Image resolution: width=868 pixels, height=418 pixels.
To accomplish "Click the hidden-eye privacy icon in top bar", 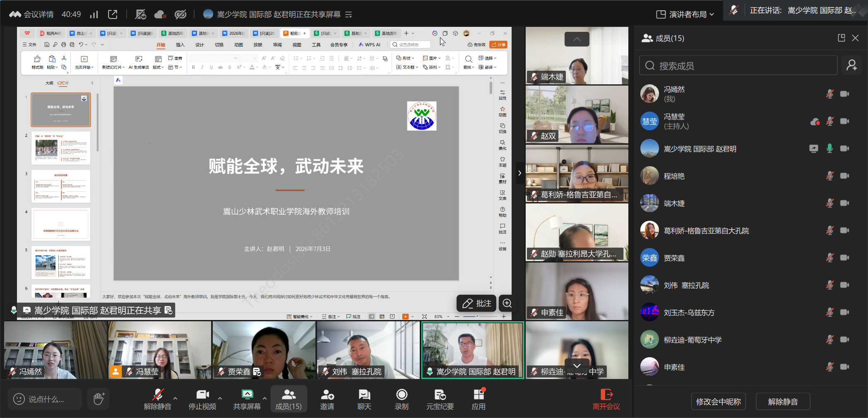I will click(x=180, y=14).
